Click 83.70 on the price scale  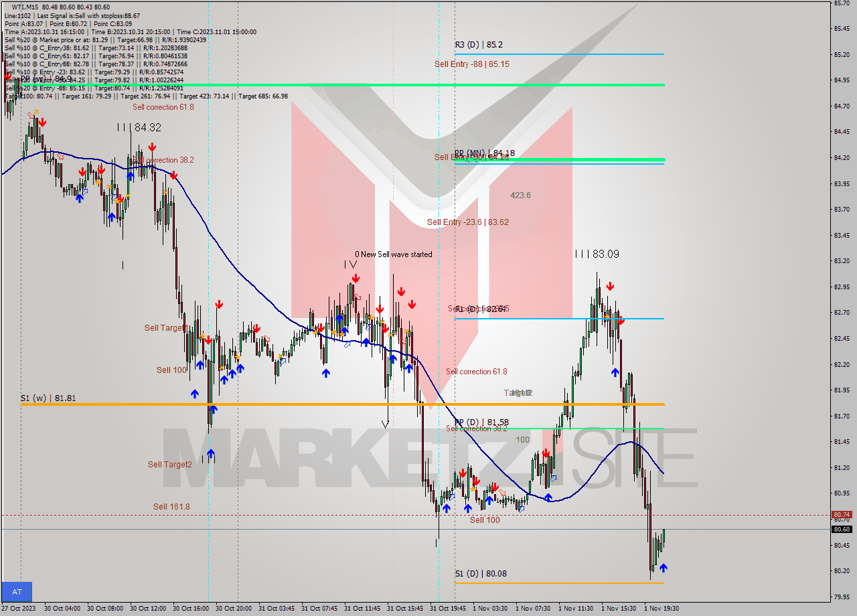tap(842, 209)
